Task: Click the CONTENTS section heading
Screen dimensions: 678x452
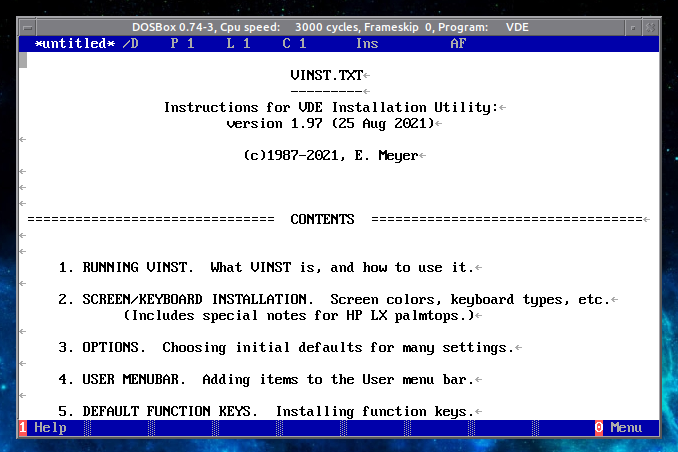Action: point(322,219)
